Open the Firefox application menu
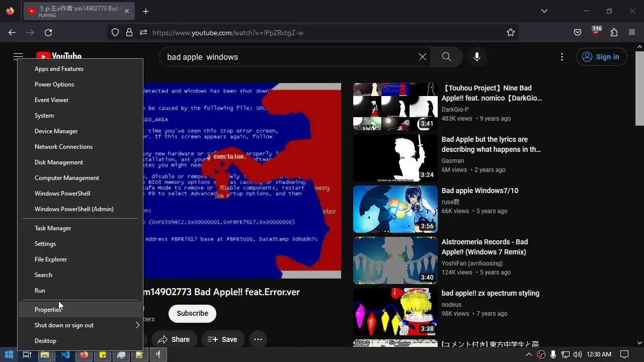644x362 pixels. (x=632, y=33)
